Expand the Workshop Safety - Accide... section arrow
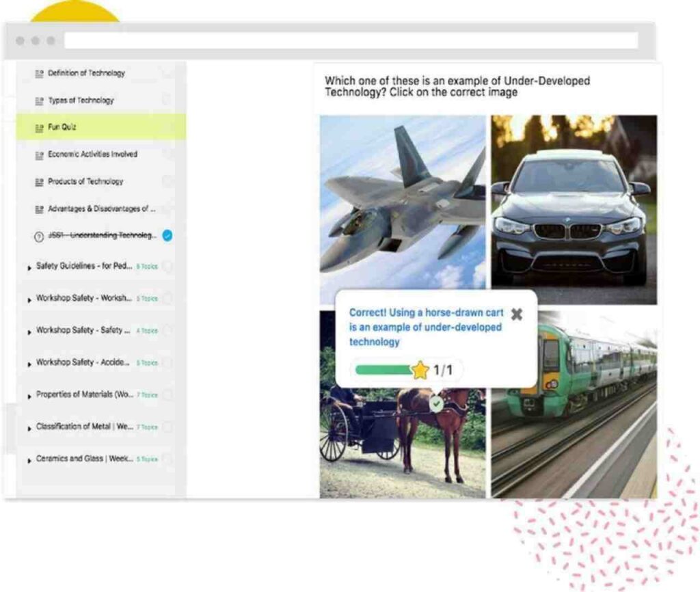Viewport: 700px width, 592px height. [x=29, y=364]
